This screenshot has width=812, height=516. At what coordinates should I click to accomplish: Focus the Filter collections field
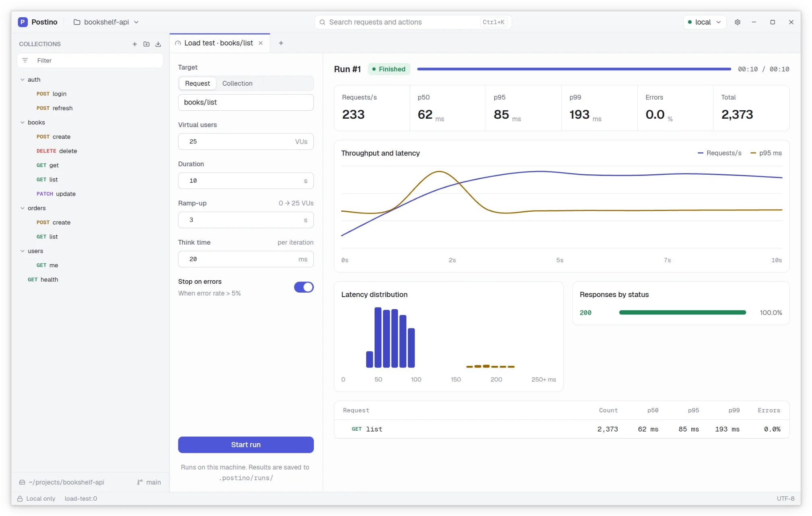[90, 60]
